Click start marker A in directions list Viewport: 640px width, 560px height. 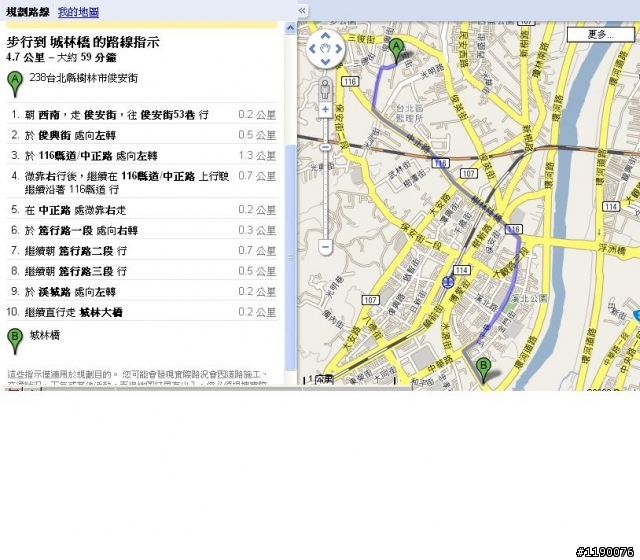[x=15, y=84]
